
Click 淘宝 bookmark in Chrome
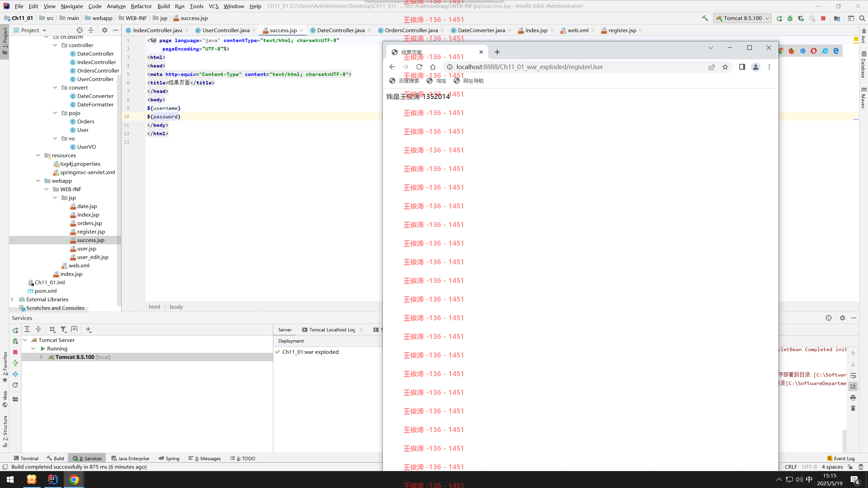tap(437, 81)
